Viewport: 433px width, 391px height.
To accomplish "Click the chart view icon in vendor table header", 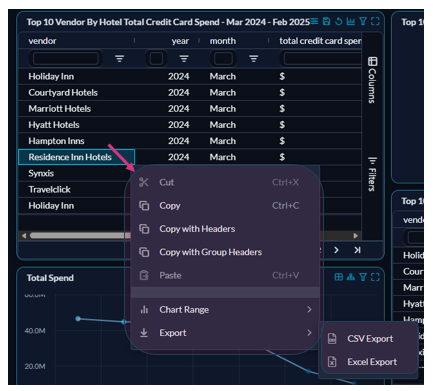I will pyautogui.click(x=351, y=22).
